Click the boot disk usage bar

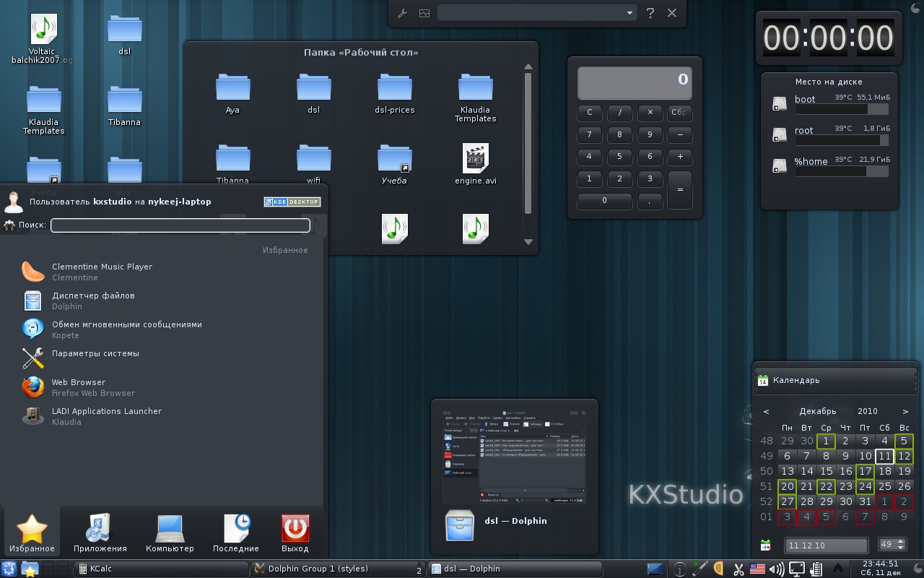coord(842,110)
